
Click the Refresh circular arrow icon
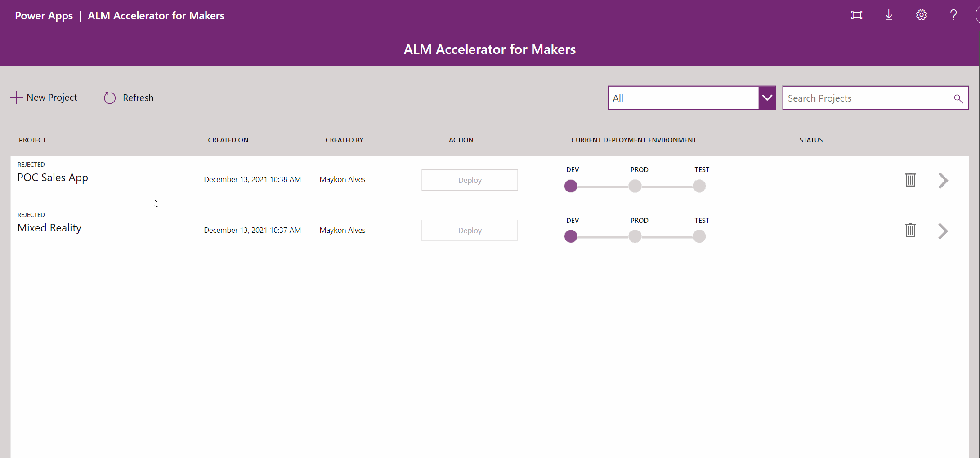(x=109, y=98)
